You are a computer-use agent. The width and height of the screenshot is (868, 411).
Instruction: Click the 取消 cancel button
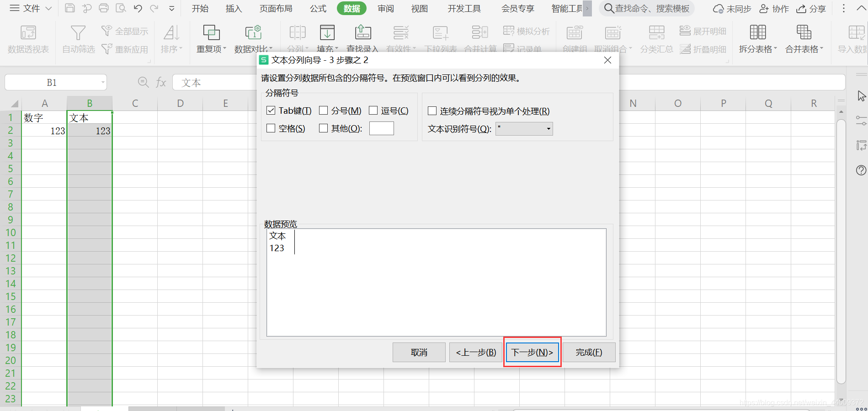coord(419,352)
